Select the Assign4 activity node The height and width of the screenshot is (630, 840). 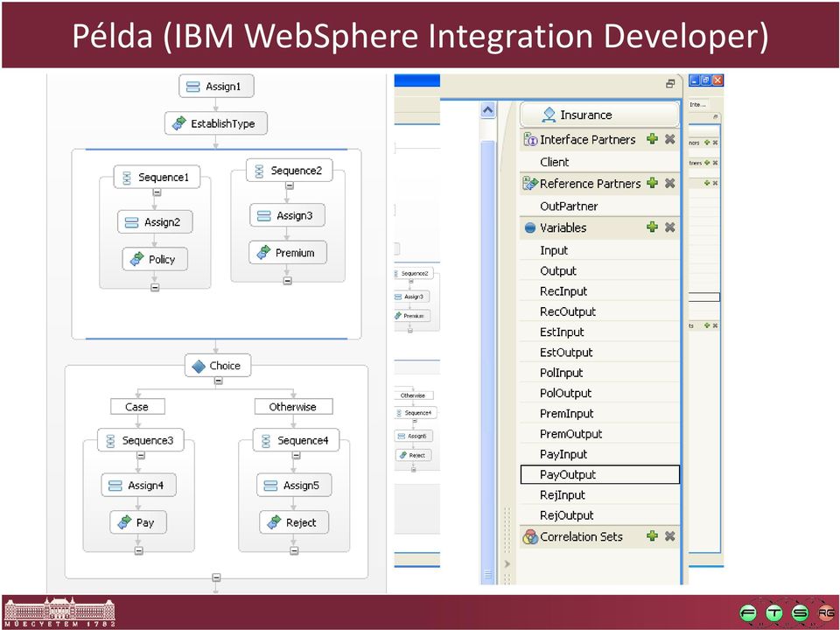pos(138,486)
